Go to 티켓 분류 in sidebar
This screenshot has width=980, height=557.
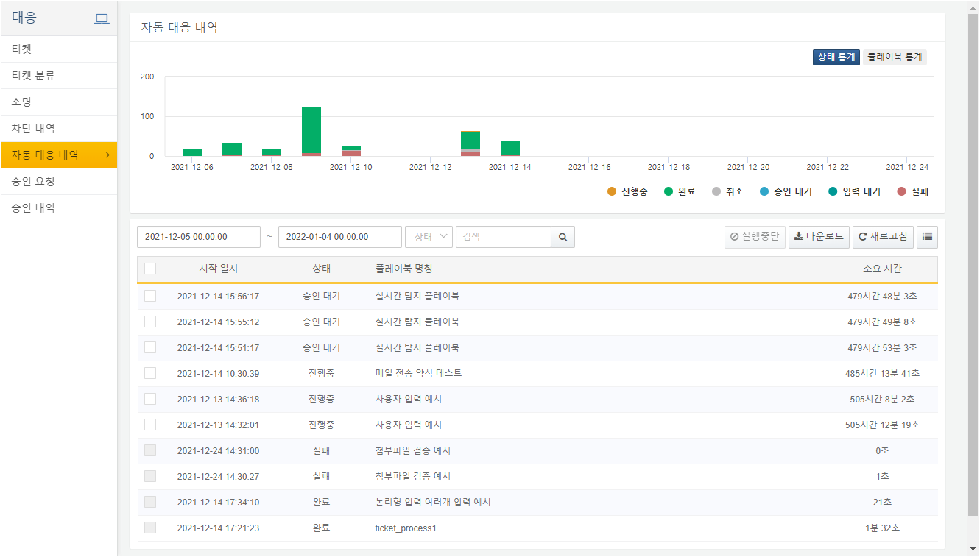[x=59, y=76]
